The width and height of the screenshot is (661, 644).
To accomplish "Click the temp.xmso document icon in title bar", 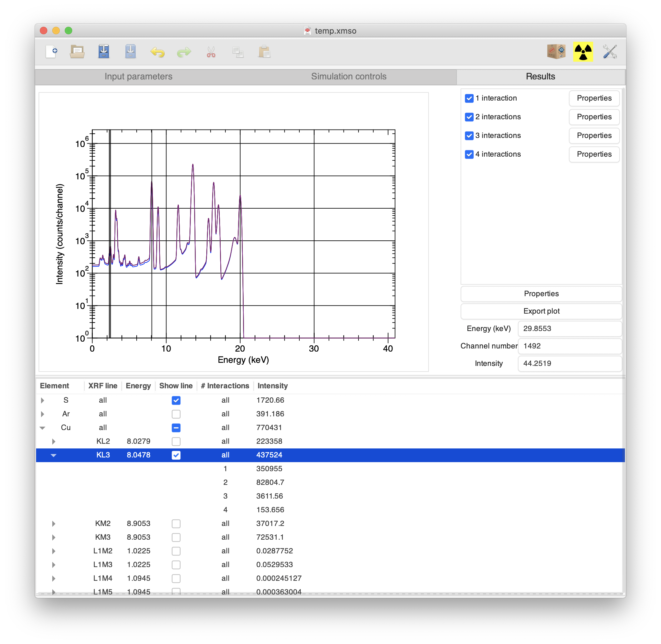I will point(307,31).
